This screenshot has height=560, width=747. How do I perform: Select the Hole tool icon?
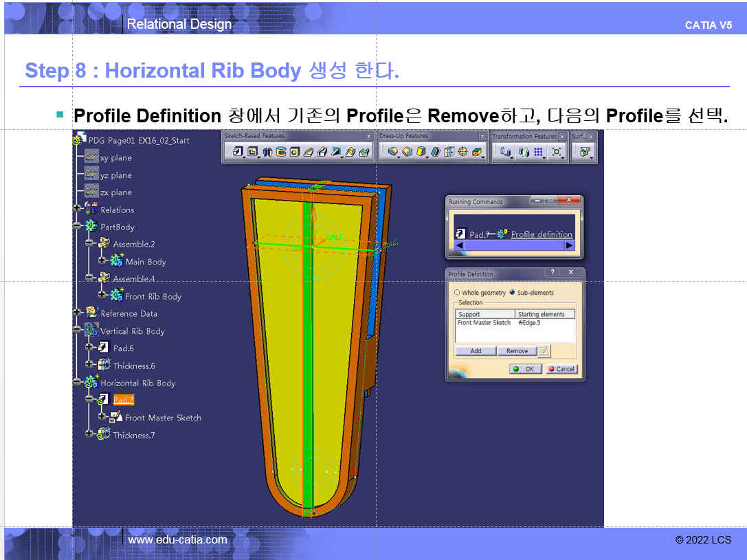click(295, 152)
